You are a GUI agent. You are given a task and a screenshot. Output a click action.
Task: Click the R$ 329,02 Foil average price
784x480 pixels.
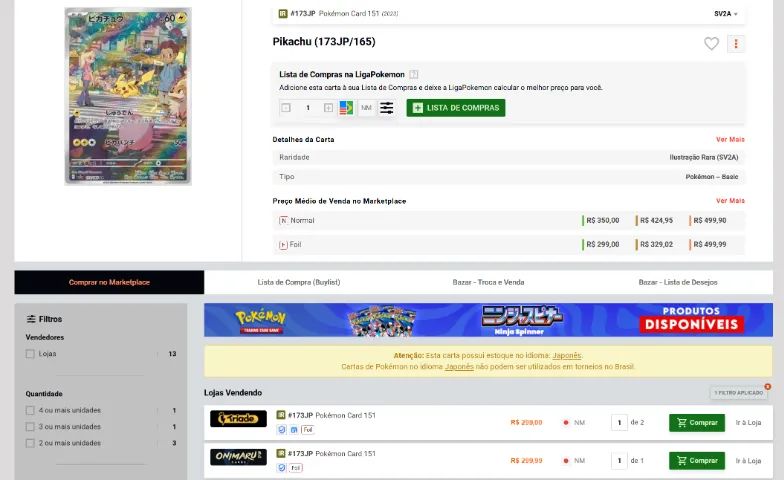pos(656,244)
